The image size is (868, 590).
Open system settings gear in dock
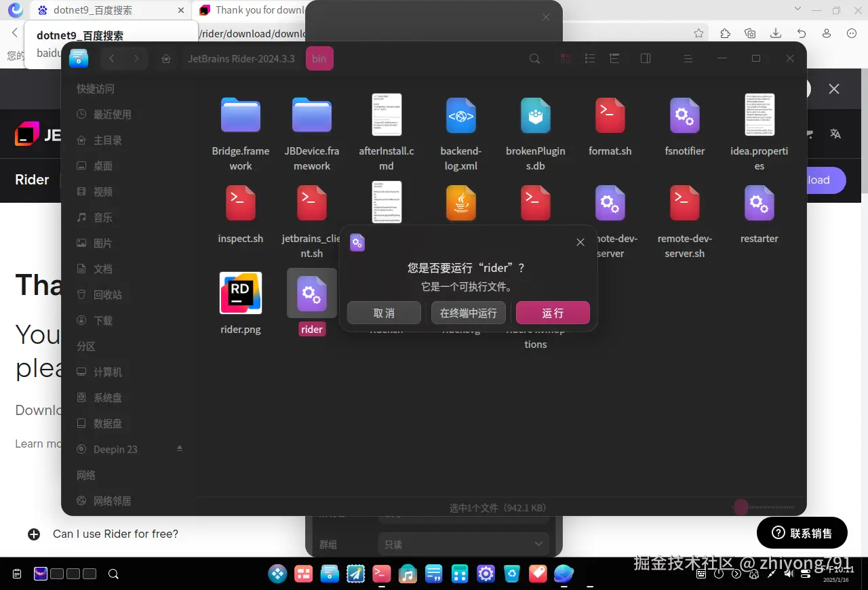(x=486, y=574)
